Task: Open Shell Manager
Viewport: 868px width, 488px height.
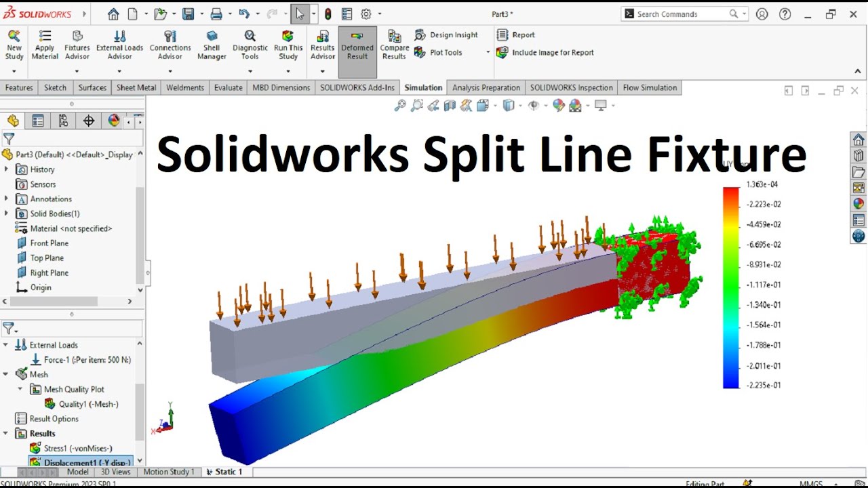Action: (212, 45)
